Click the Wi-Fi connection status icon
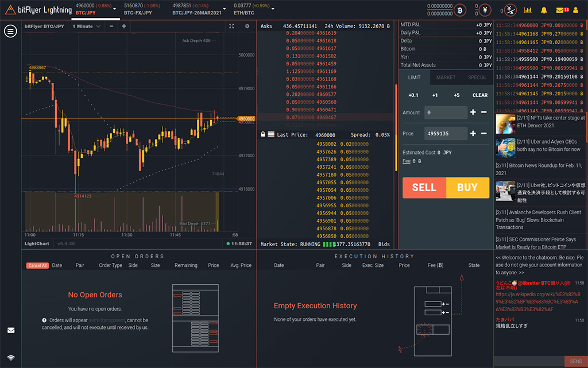Viewport: 588px width, 368px height. (x=11, y=358)
